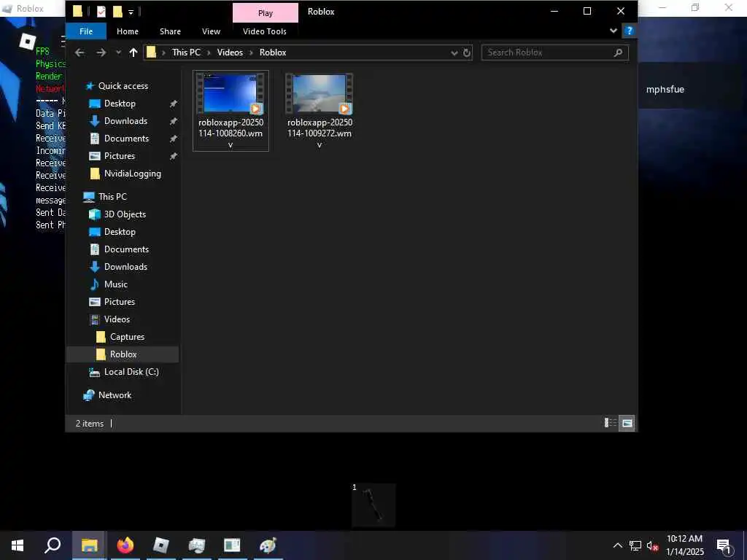Click the Properties quick access toolbar icon
Image resolution: width=747 pixels, height=560 pixels.
pyautogui.click(x=101, y=12)
